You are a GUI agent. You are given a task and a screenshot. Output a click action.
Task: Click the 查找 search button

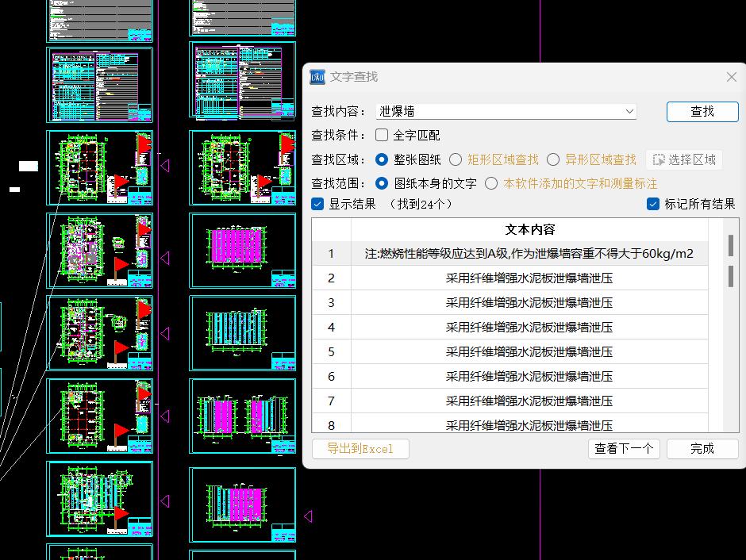tap(702, 111)
